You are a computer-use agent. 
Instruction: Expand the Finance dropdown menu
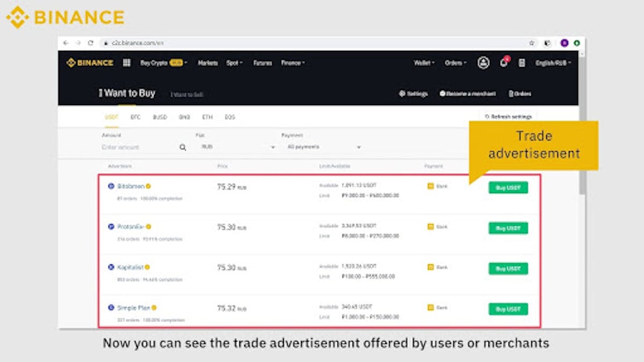[293, 63]
